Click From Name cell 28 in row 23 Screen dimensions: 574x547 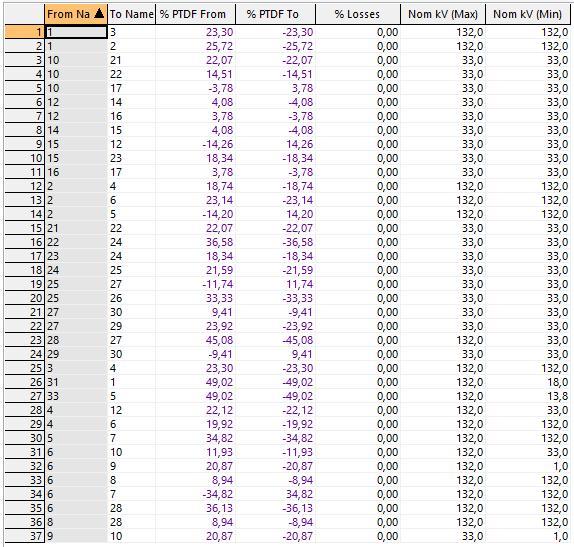coord(76,340)
